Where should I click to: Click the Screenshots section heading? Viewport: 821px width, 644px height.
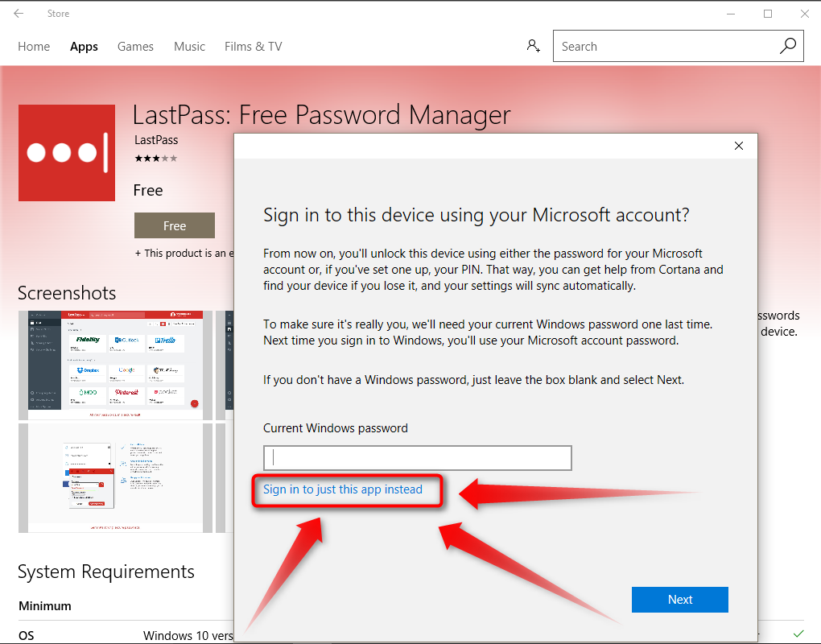(x=67, y=293)
